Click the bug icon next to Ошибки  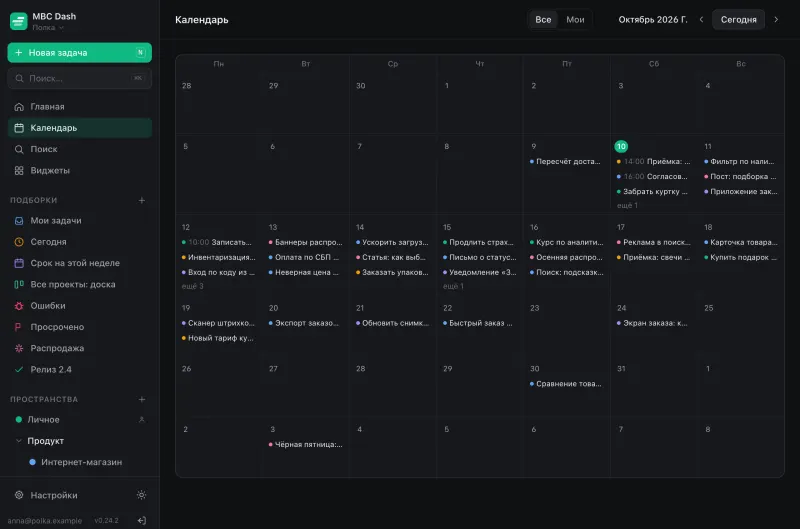19,306
